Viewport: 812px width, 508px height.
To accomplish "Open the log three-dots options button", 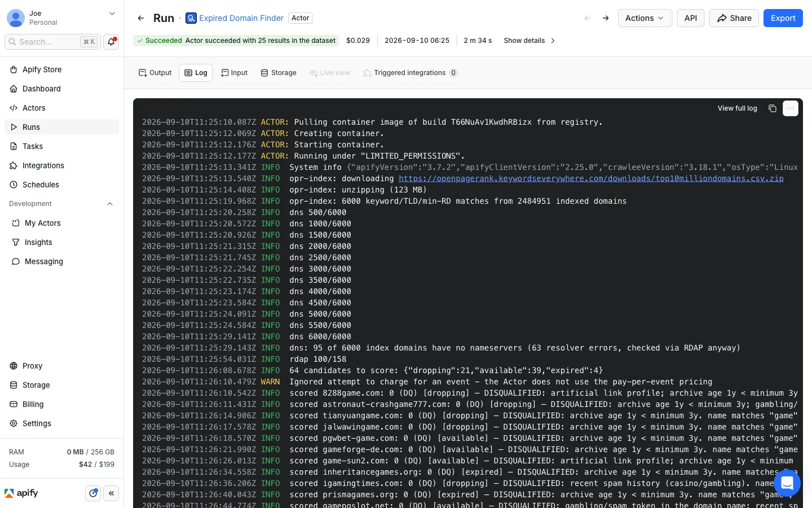I will 791,108.
